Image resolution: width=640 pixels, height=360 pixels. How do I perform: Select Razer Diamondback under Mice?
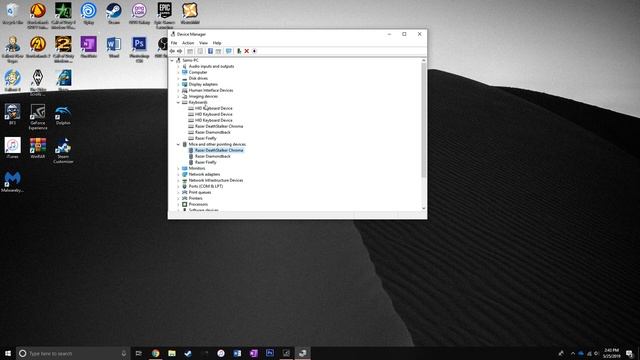[x=213, y=156]
